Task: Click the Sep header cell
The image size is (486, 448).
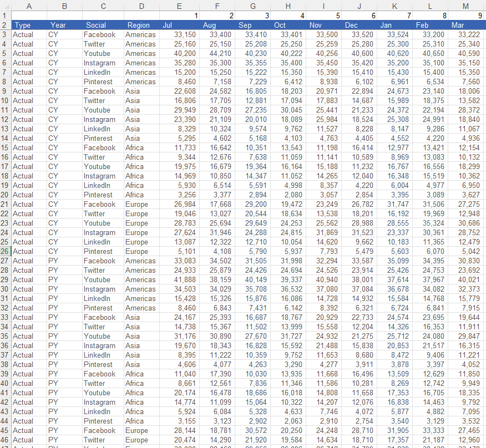Action: coord(252,25)
